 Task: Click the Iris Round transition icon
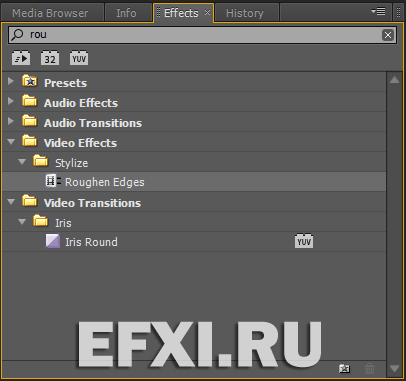click(x=53, y=241)
